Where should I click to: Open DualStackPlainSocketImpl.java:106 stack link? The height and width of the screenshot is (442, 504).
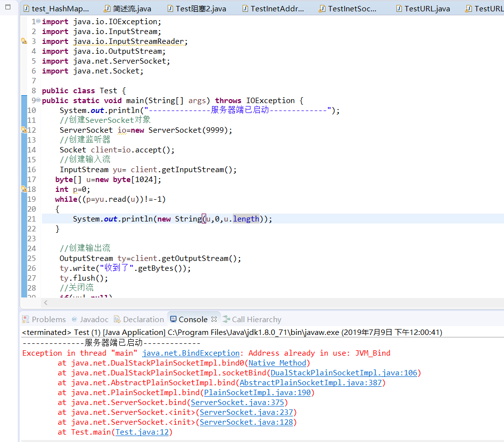click(344, 373)
